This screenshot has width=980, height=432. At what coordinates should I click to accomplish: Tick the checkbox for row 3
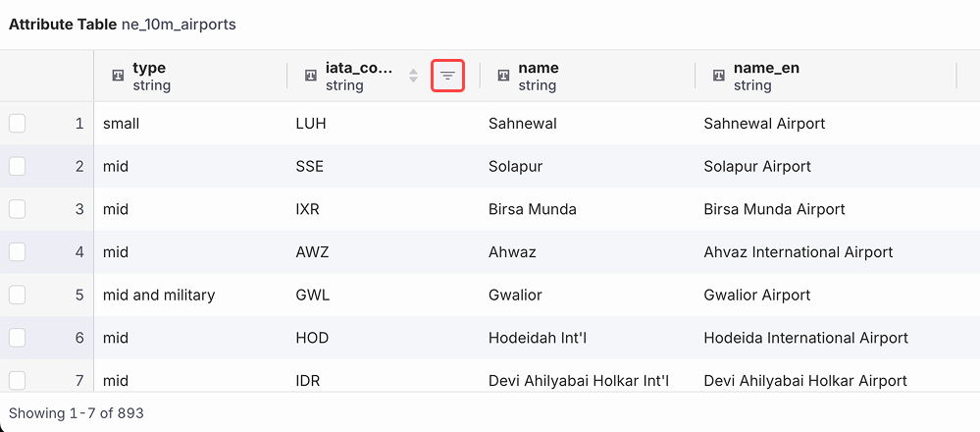point(18,209)
